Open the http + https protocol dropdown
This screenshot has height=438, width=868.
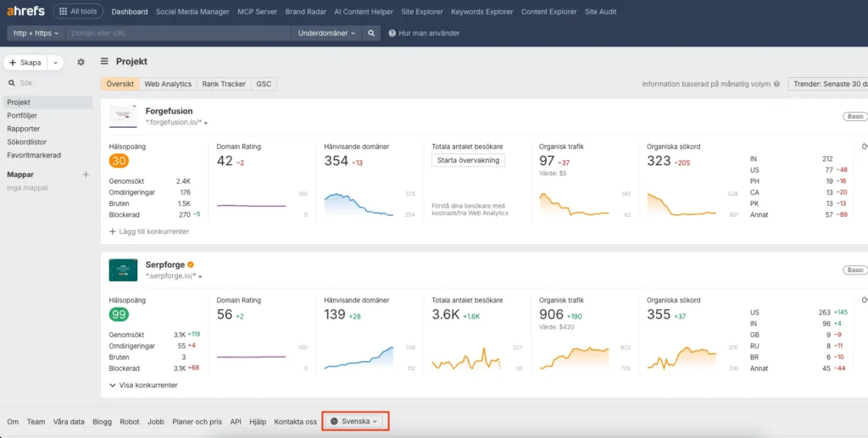[36, 33]
